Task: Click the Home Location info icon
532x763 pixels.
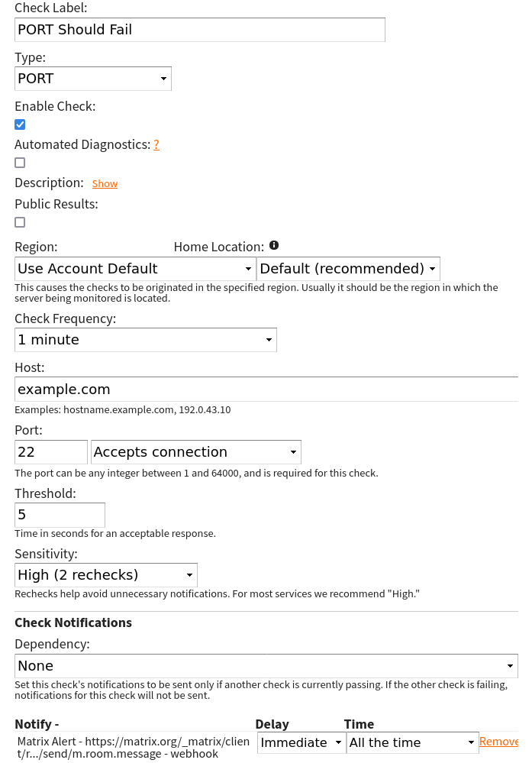Action: (274, 245)
